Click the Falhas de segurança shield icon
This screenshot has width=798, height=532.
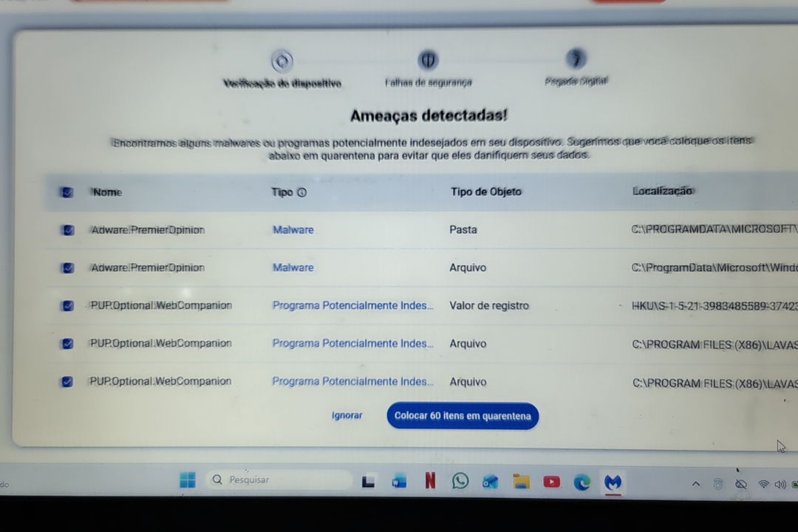coord(428,60)
